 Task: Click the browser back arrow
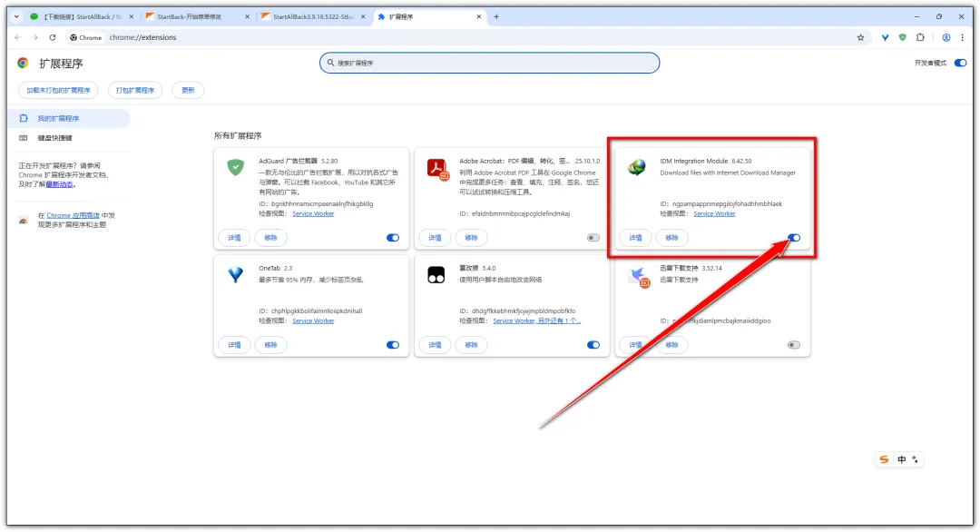pyautogui.click(x=17, y=37)
